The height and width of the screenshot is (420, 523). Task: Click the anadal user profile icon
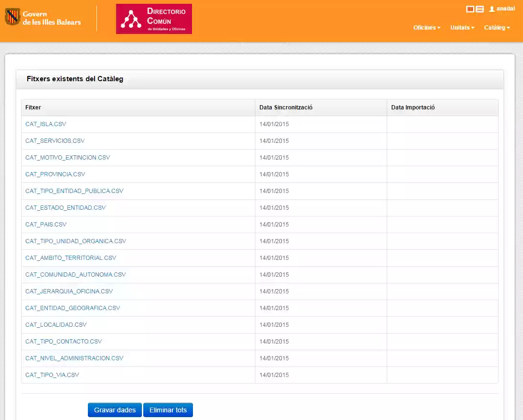[x=491, y=9]
